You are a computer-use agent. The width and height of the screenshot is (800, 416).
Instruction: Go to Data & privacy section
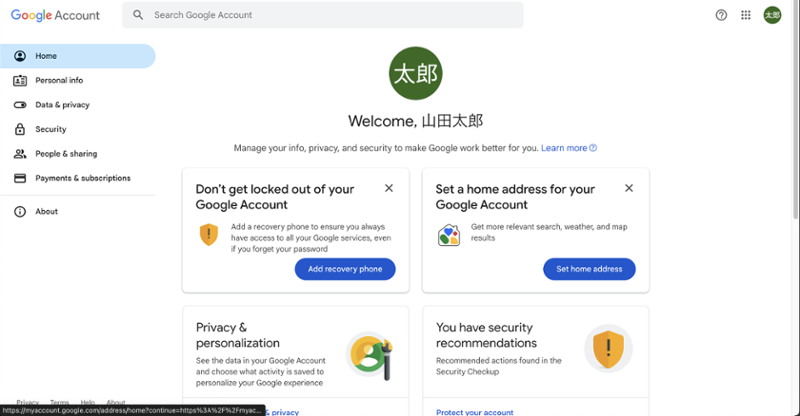click(62, 105)
